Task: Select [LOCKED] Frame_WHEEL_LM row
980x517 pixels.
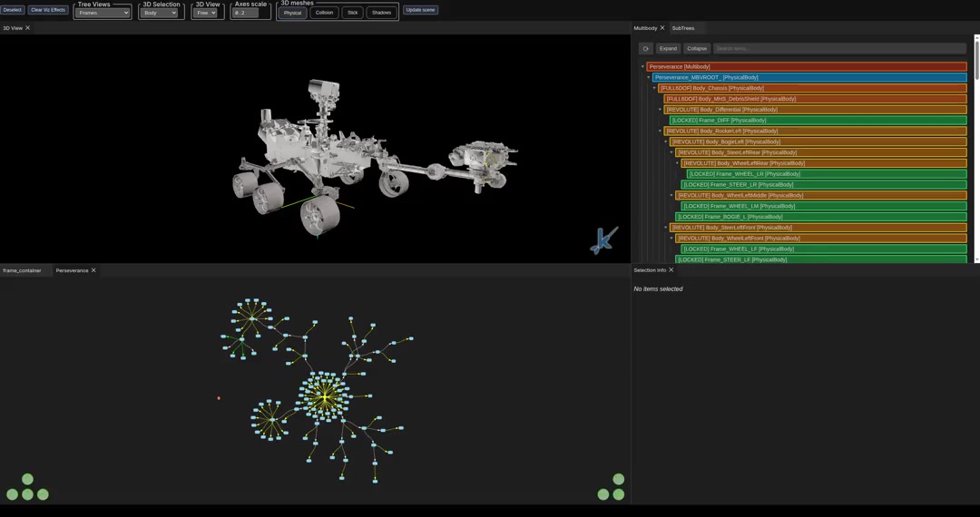Action: (x=824, y=206)
